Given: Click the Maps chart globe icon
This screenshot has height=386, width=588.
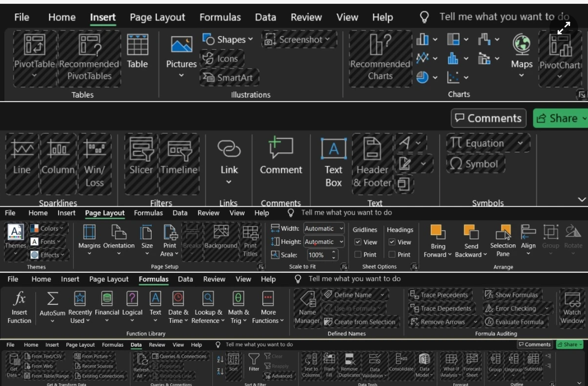Looking at the screenshot, I should tap(521, 45).
